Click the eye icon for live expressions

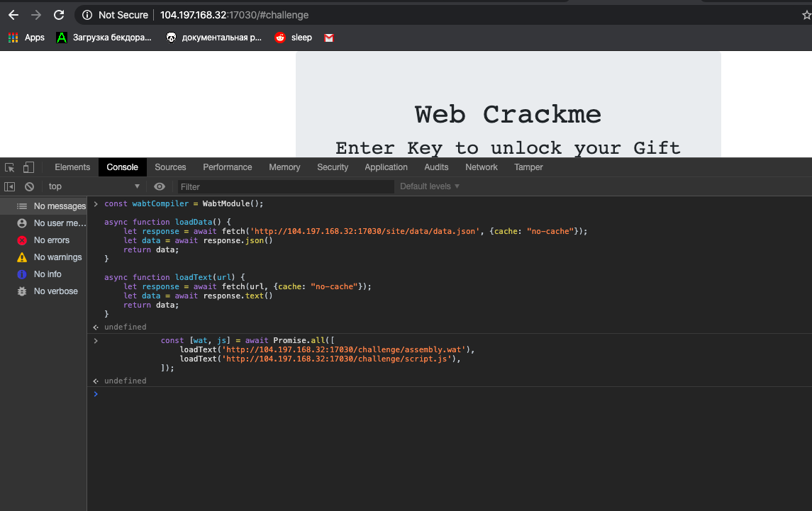tap(160, 186)
